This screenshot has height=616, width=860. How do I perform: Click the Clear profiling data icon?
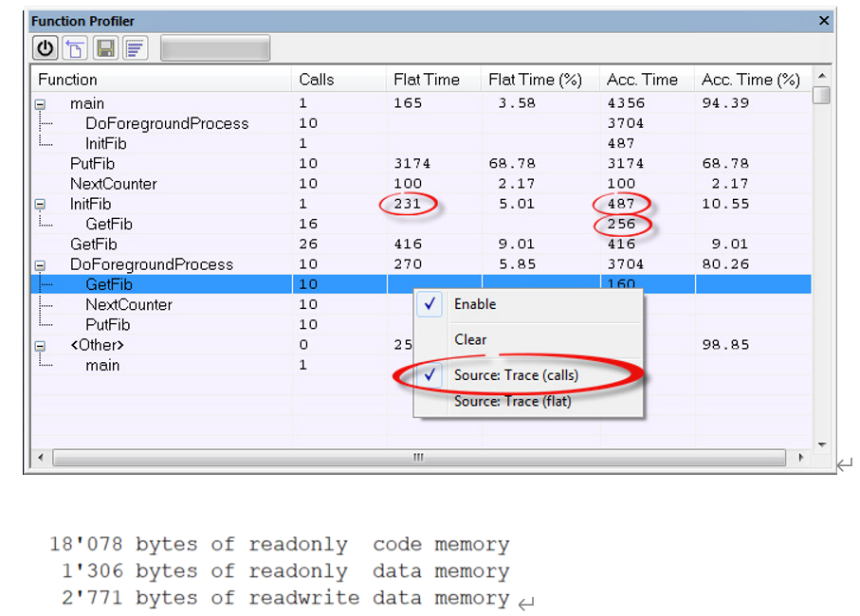(75, 48)
